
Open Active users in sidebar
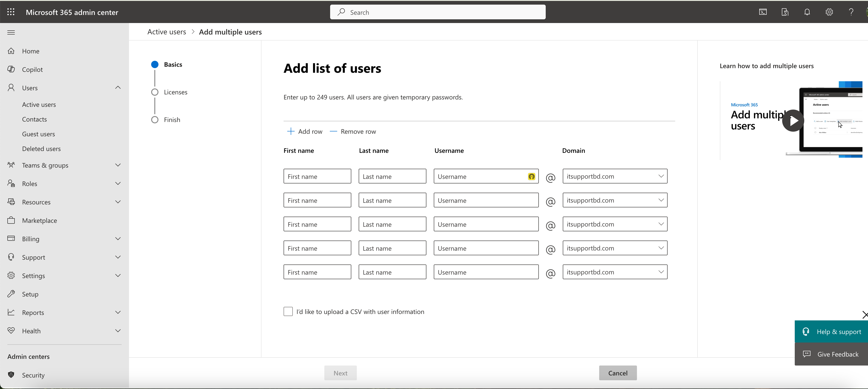coord(39,105)
